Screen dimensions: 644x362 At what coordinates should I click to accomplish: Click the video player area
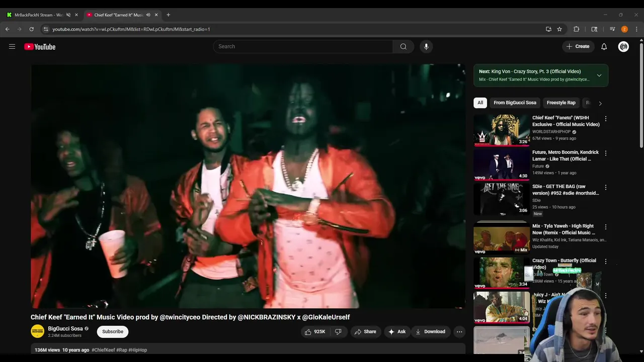[x=248, y=186]
